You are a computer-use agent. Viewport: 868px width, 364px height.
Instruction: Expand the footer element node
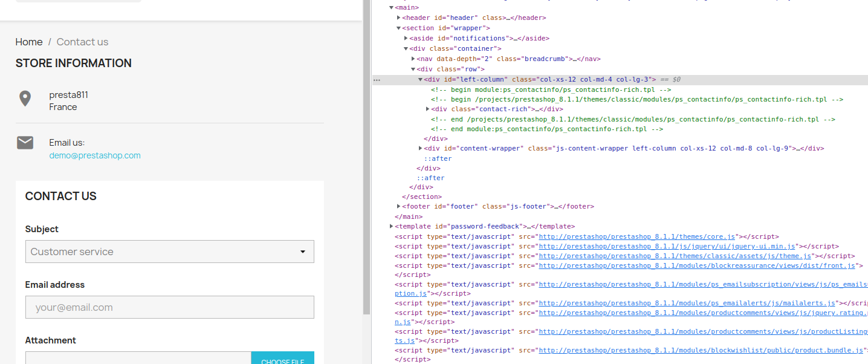point(397,206)
